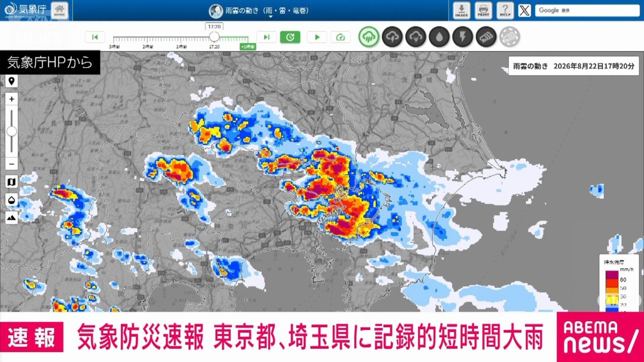Click the location pin map button

coord(12,81)
